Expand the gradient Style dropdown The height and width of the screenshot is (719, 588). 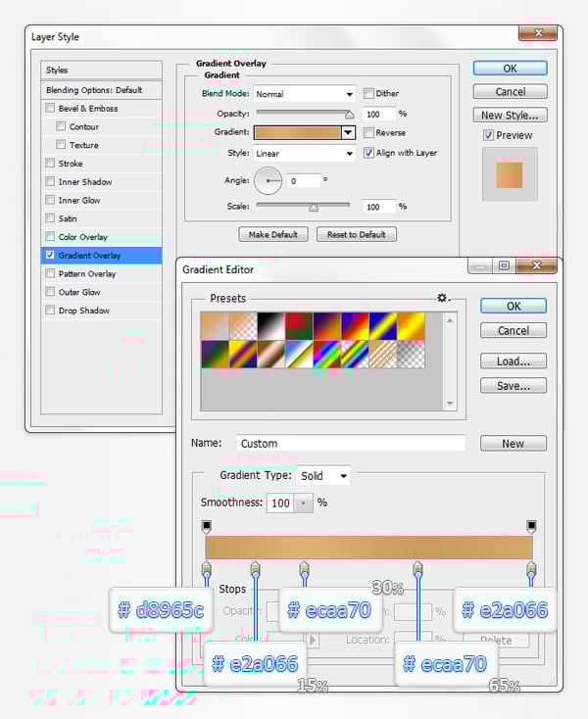[304, 153]
